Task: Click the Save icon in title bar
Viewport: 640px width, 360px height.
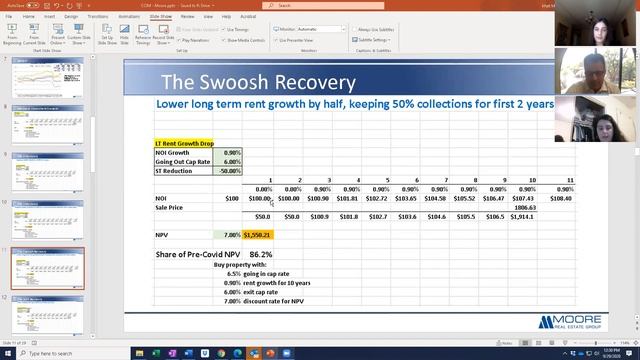Action: (x=47, y=6)
